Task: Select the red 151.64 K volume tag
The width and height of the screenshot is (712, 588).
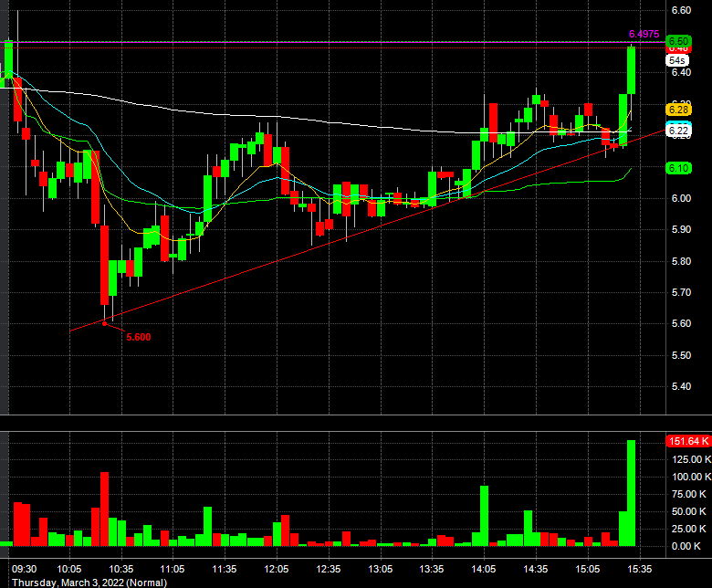Action: (688, 441)
